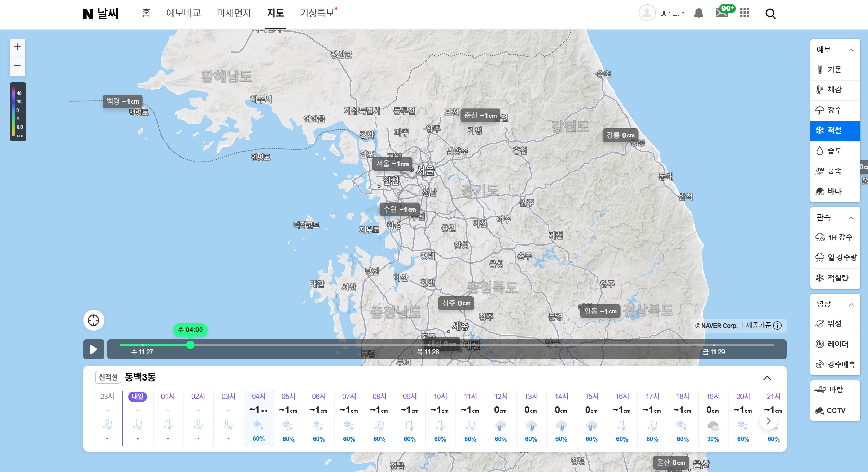The height and width of the screenshot is (472, 868).
Task: Click the current location crosshair button
Action: (x=94, y=320)
